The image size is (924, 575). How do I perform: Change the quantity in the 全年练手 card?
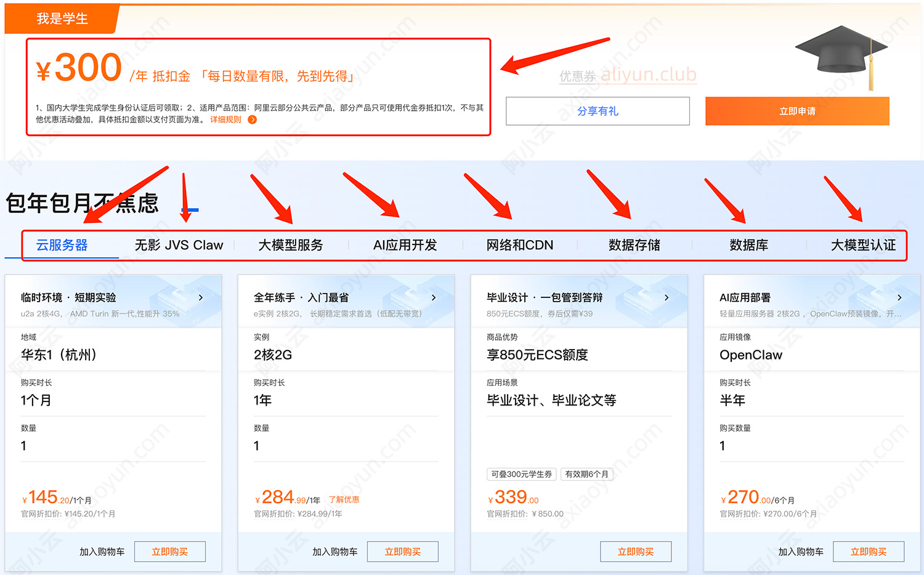(346, 446)
